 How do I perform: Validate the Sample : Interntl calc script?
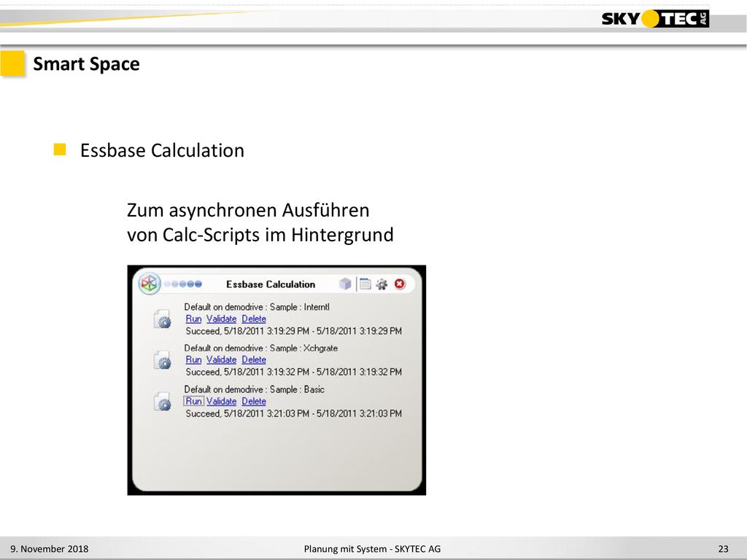[x=222, y=319]
